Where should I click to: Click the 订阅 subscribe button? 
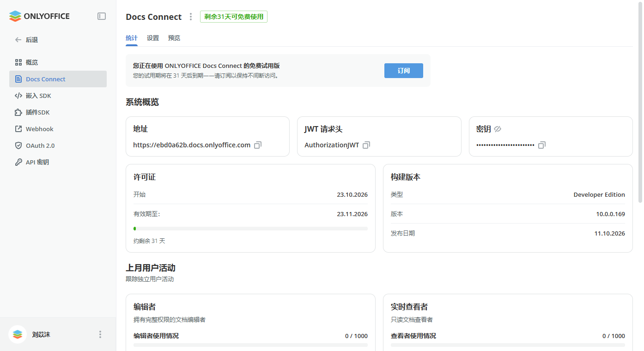[404, 71]
